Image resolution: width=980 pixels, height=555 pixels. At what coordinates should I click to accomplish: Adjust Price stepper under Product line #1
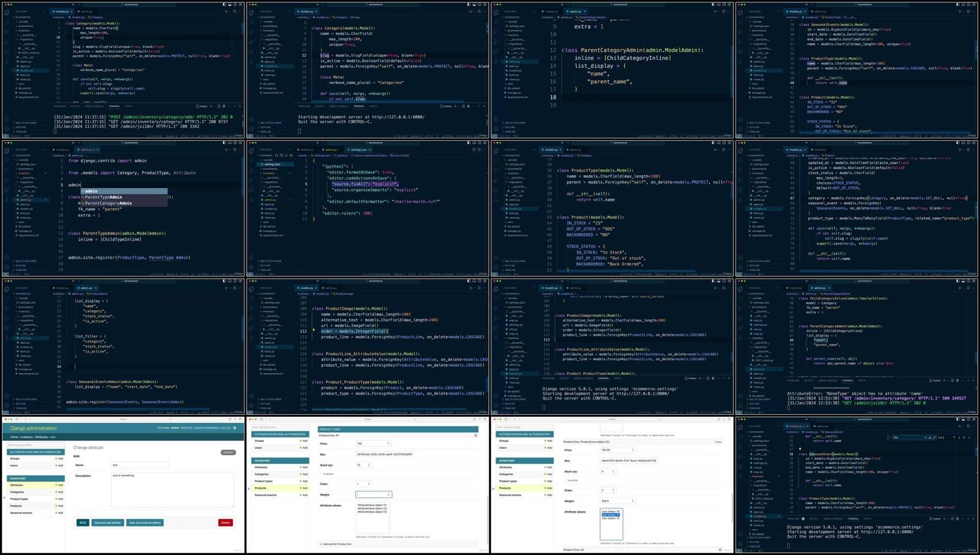pos(388,444)
